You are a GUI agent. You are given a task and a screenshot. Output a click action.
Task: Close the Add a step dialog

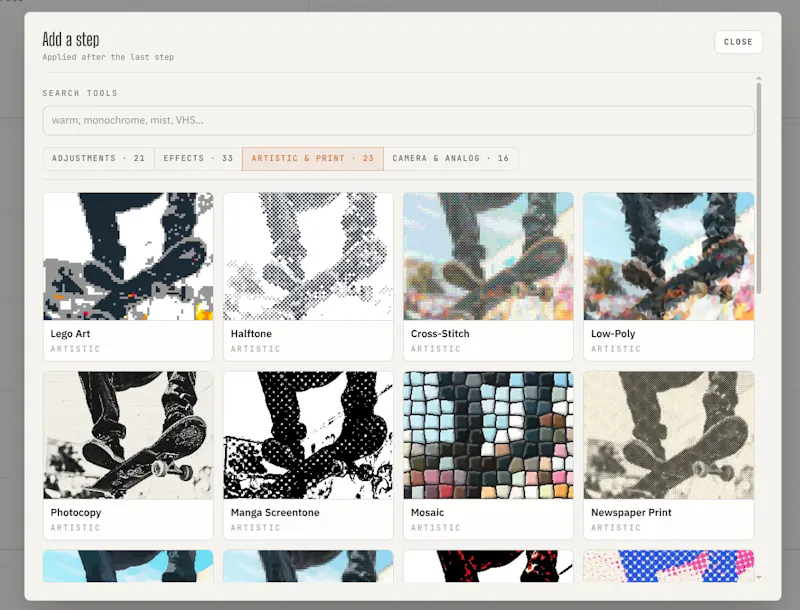(x=738, y=42)
